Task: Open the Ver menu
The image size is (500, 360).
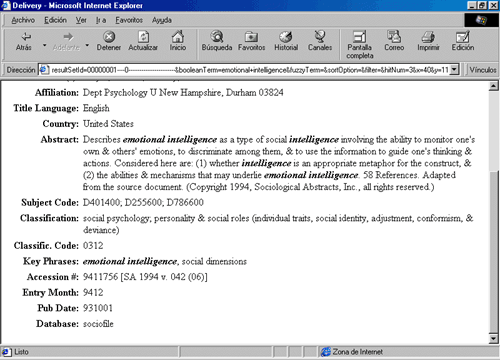Action: pos(81,20)
